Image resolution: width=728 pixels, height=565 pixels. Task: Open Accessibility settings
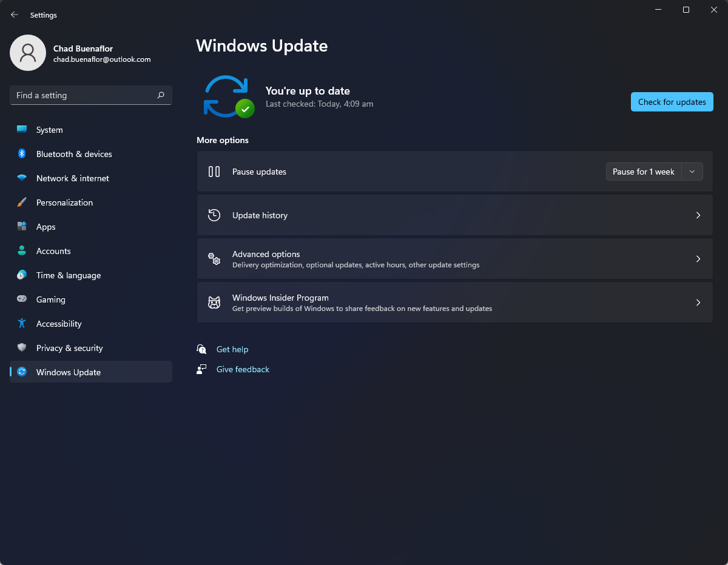(91, 324)
